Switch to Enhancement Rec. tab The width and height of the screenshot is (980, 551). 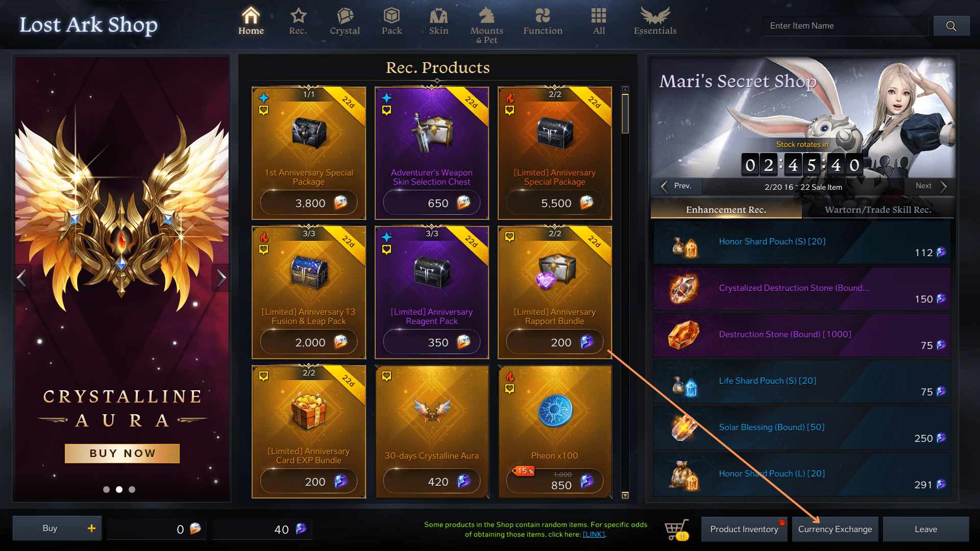726,210
